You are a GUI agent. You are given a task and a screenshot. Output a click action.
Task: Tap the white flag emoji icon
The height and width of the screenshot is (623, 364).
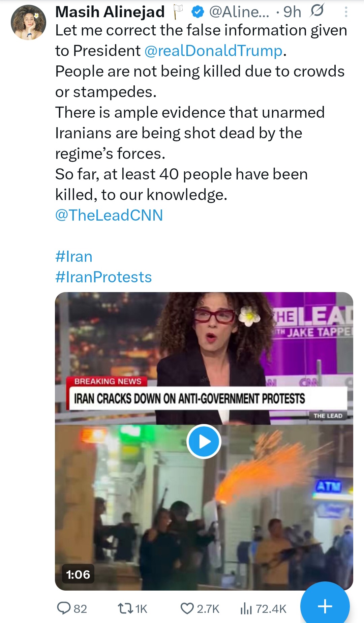(178, 12)
